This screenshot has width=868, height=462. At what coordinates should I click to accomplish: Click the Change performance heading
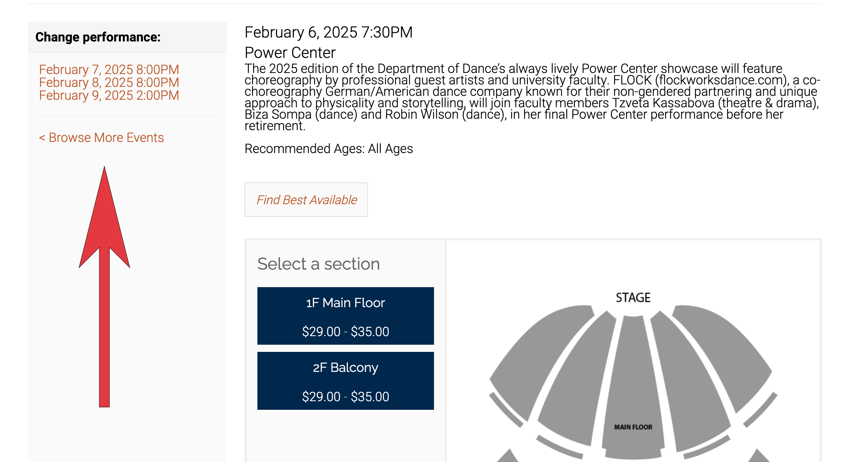[98, 37]
